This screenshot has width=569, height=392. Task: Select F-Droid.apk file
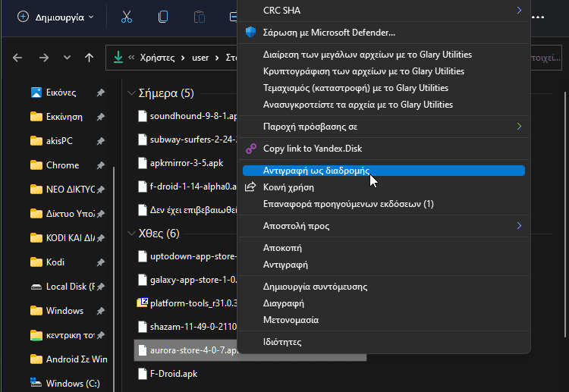(x=168, y=374)
